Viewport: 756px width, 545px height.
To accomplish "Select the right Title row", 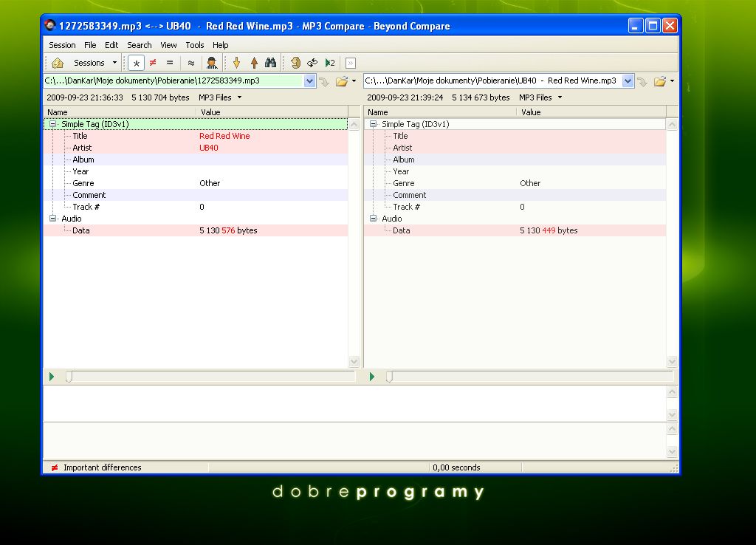I will pyautogui.click(x=515, y=136).
